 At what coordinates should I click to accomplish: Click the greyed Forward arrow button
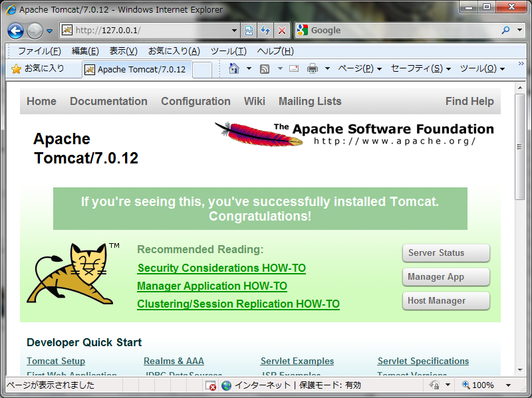click(35, 31)
